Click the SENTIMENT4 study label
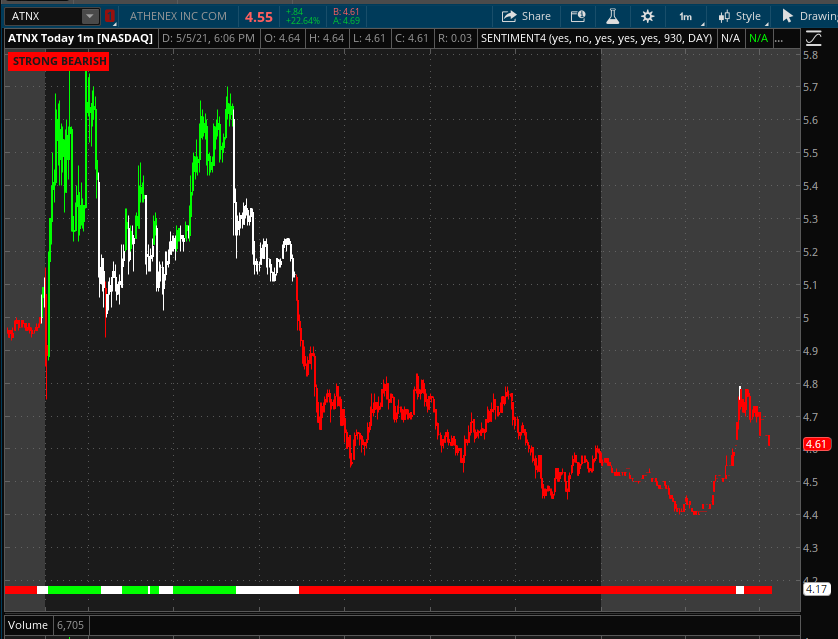This screenshot has width=838, height=639. [596, 38]
